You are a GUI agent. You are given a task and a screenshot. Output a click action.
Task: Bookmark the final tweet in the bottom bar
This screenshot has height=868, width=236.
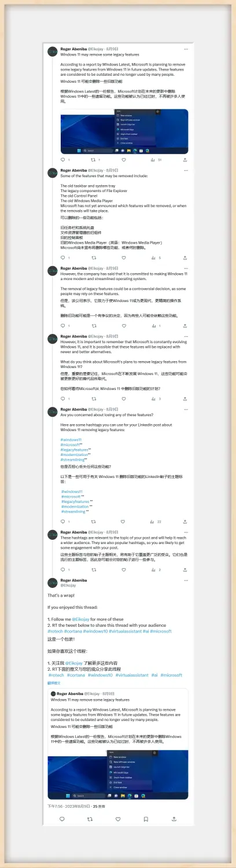146,819
